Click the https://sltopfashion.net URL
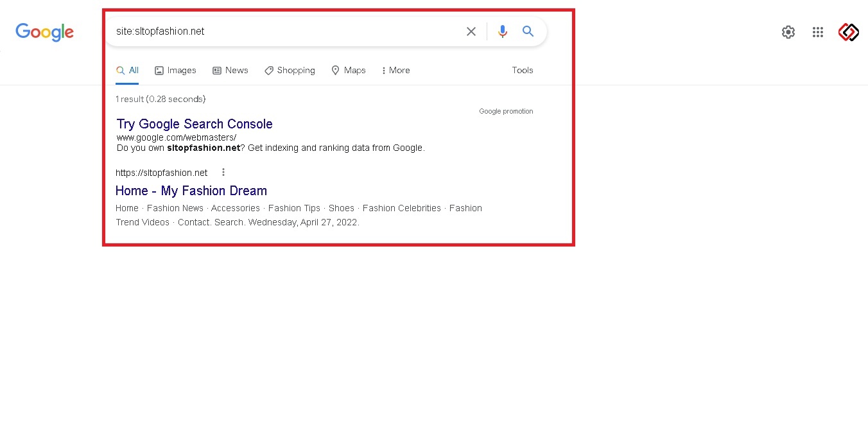The image size is (868, 425). (162, 173)
